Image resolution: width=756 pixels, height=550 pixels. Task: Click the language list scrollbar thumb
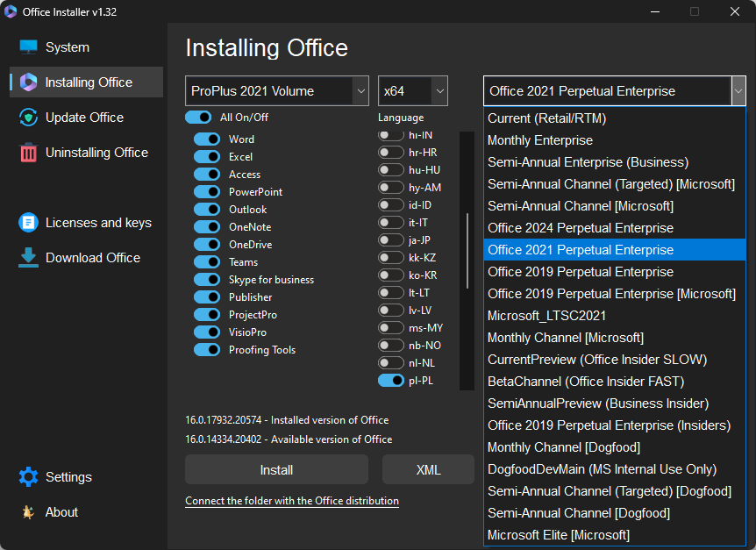[x=467, y=251]
